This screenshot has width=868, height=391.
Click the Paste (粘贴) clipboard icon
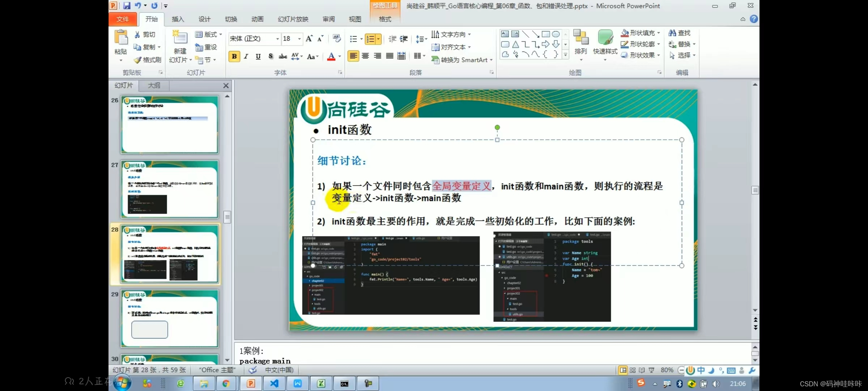pyautogui.click(x=121, y=38)
